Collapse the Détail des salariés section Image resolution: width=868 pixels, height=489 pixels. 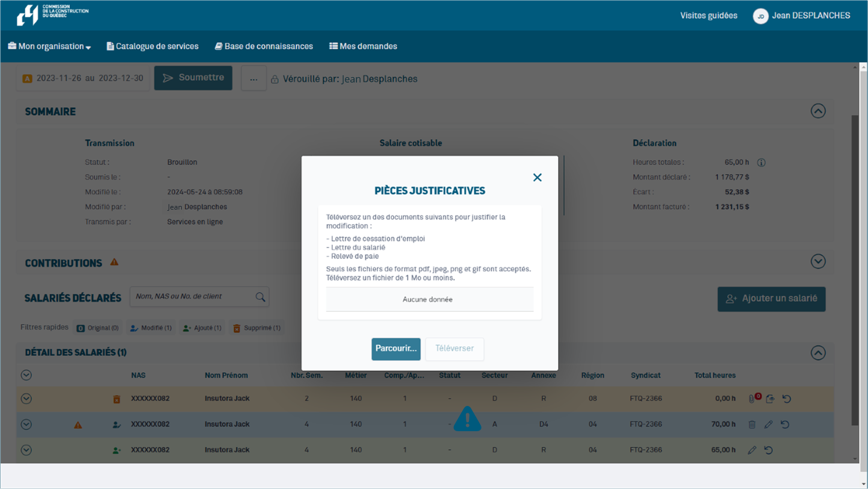817,352
